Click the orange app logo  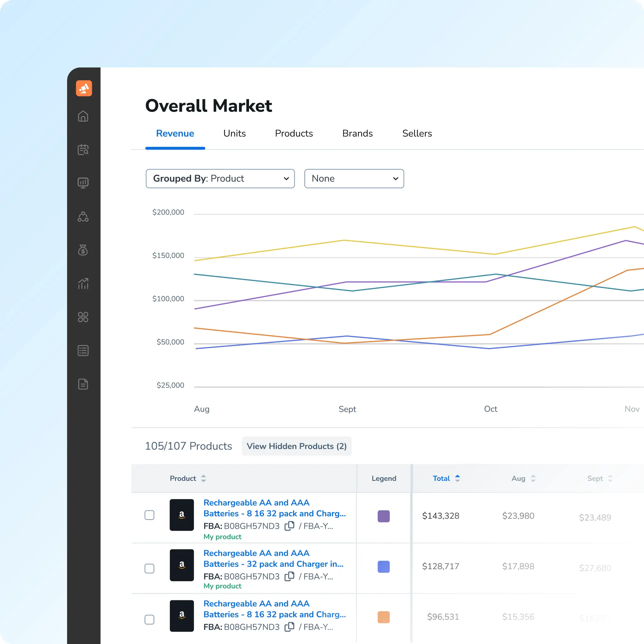click(84, 88)
